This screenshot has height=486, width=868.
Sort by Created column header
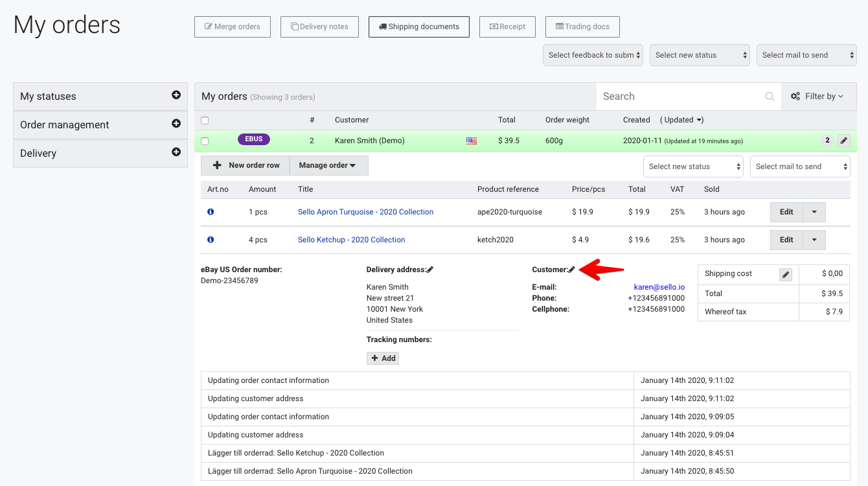[637, 120]
